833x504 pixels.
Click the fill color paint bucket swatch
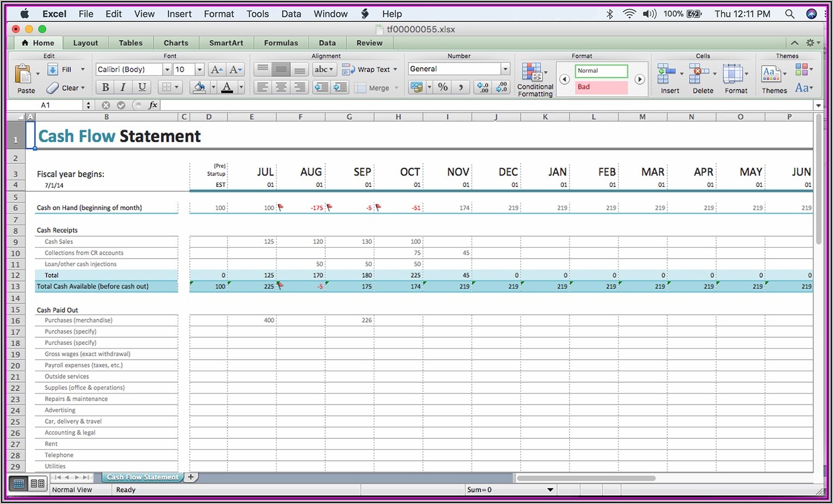tap(200, 87)
